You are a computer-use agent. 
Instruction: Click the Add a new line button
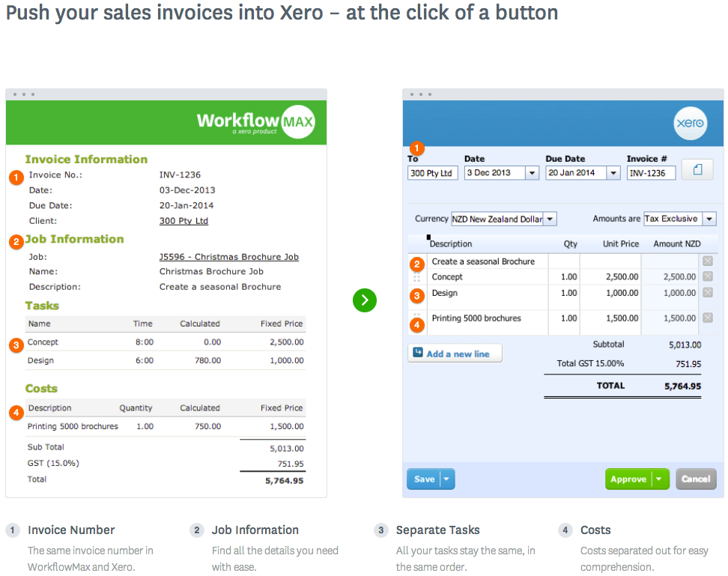point(455,354)
